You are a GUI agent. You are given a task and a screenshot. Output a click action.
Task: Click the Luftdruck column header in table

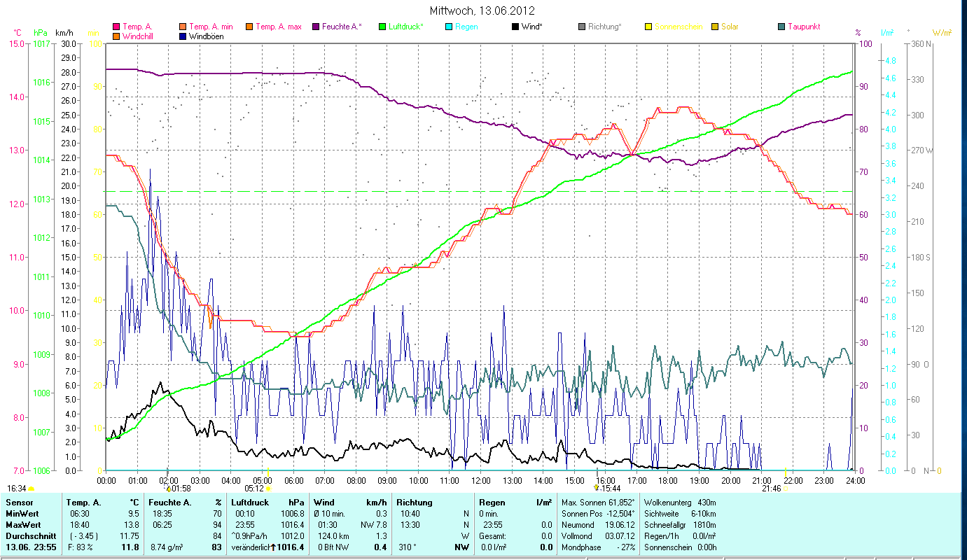tap(250, 502)
